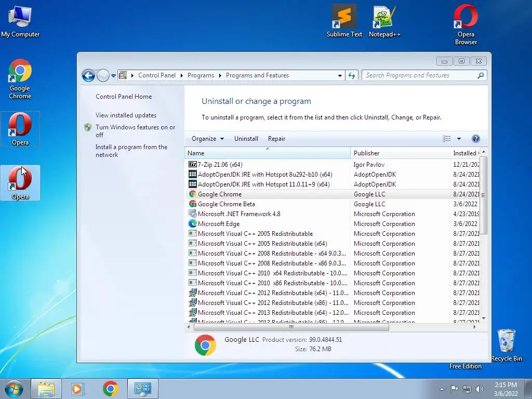This screenshot has height=399, width=532.
Task: Change view using the view icon
Action: 446,138
